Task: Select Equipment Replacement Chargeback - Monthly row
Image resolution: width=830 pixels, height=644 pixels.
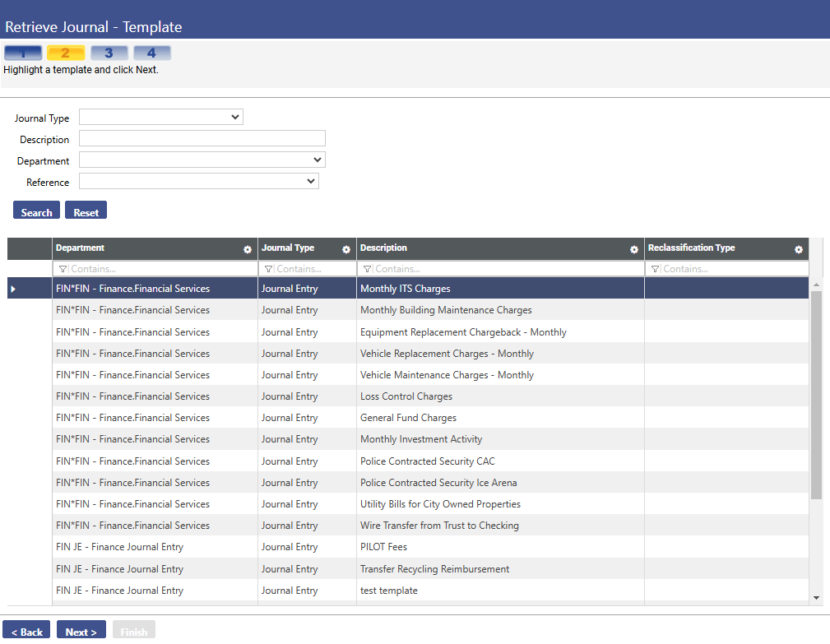Action: 408,332
